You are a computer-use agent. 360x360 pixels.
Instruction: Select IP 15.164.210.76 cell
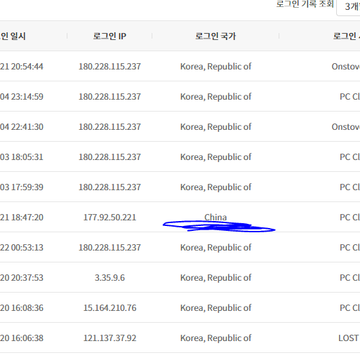(110, 308)
